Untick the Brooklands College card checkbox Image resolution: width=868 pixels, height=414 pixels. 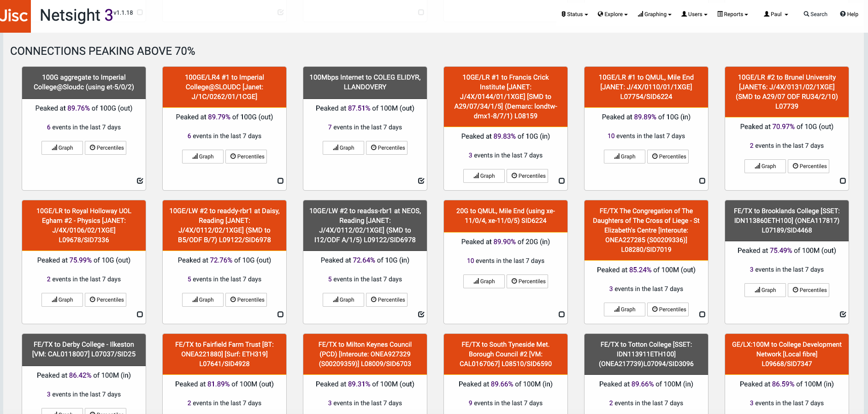tap(843, 315)
